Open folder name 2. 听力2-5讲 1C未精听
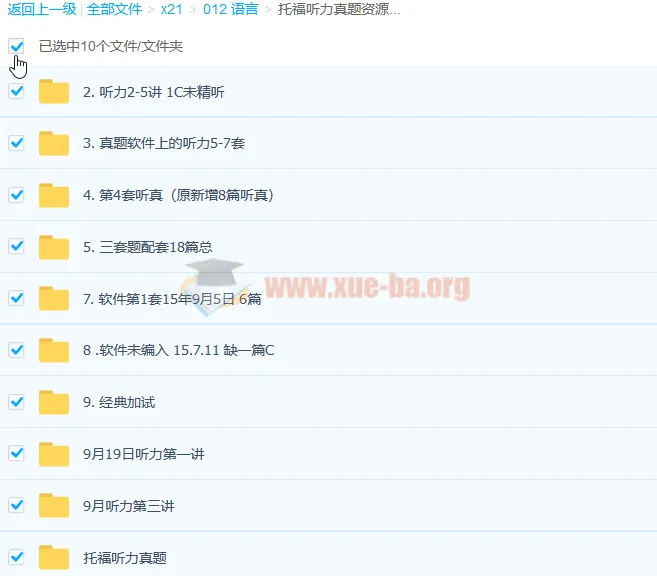This screenshot has height=576, width=657. coord(153,92)
